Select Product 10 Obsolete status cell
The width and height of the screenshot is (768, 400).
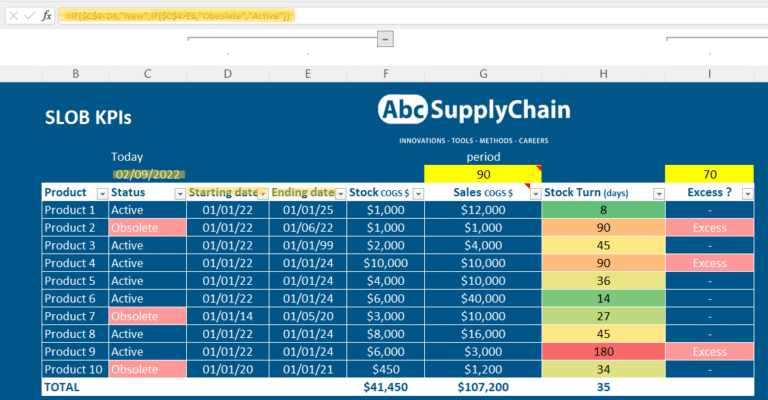147,369
